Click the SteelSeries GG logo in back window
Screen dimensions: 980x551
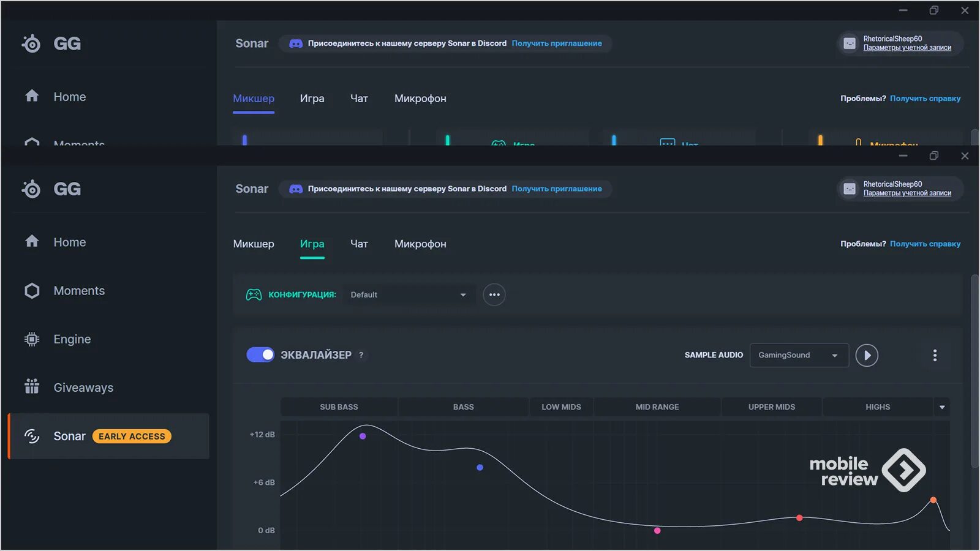pyautogui.click(x=51, y=43)
